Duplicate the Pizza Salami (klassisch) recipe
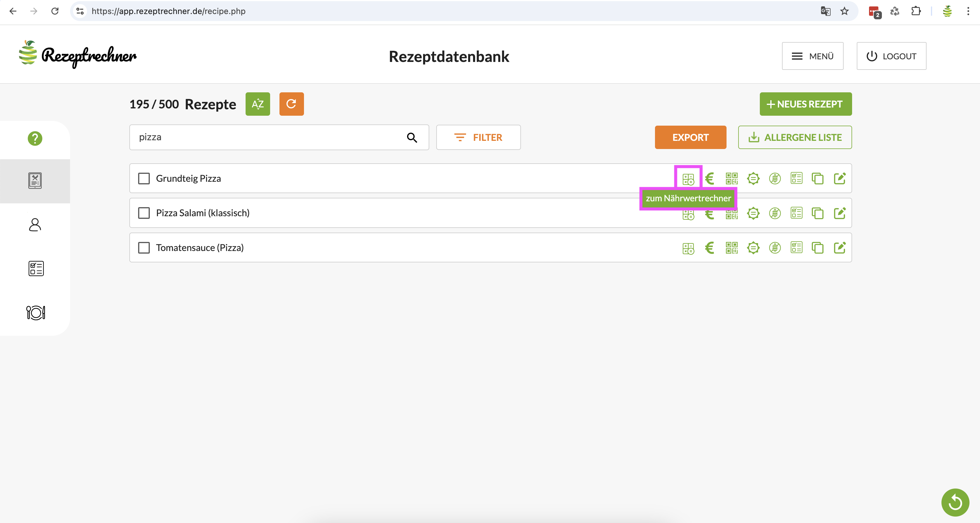Viewport: 980px width, 523px height. click(818, 213)
